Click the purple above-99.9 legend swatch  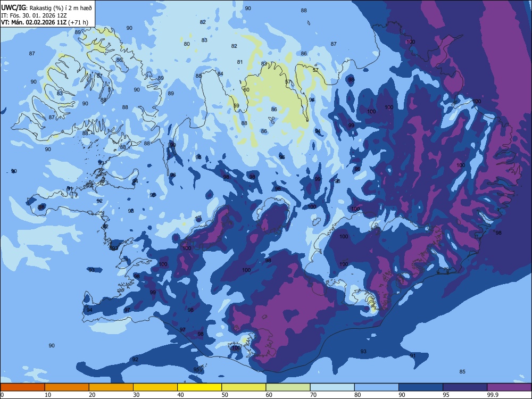point(509,387)
